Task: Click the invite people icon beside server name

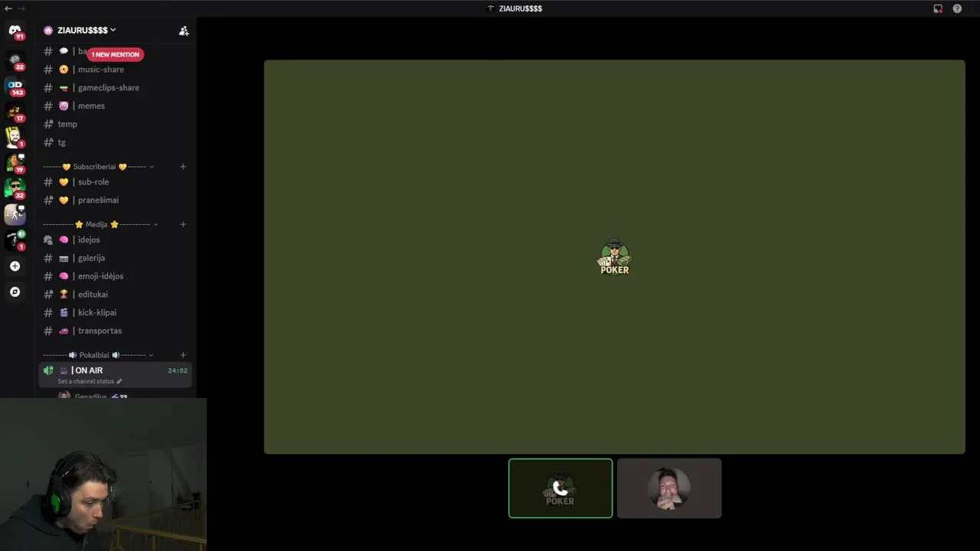Action: pos(184,31)
